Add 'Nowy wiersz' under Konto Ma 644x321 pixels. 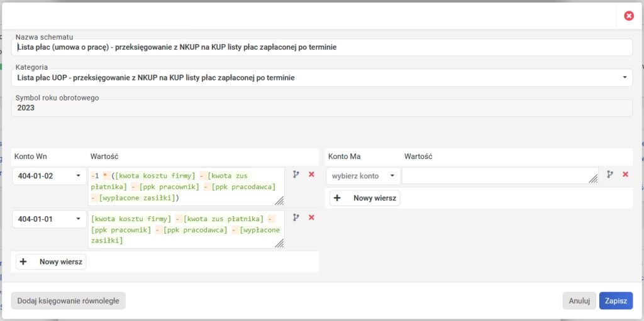pyautogui.click(x=365, y=198)
